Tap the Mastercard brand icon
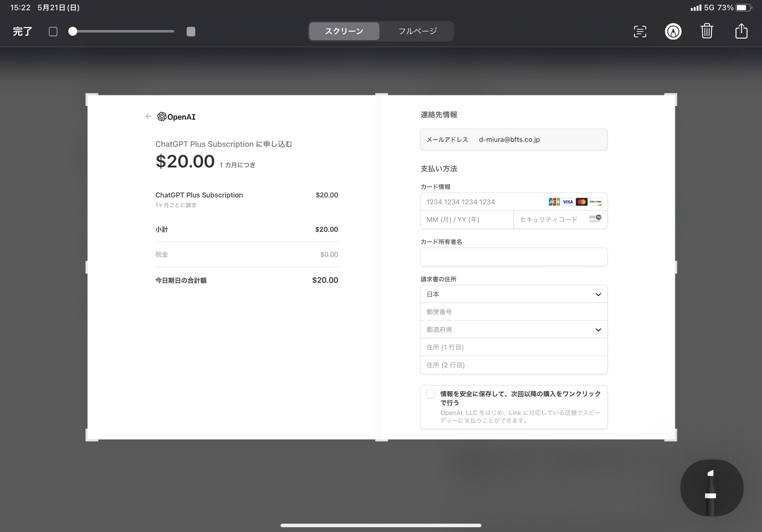Viewport: 762px width, 532px height. (x=581, y=202)
